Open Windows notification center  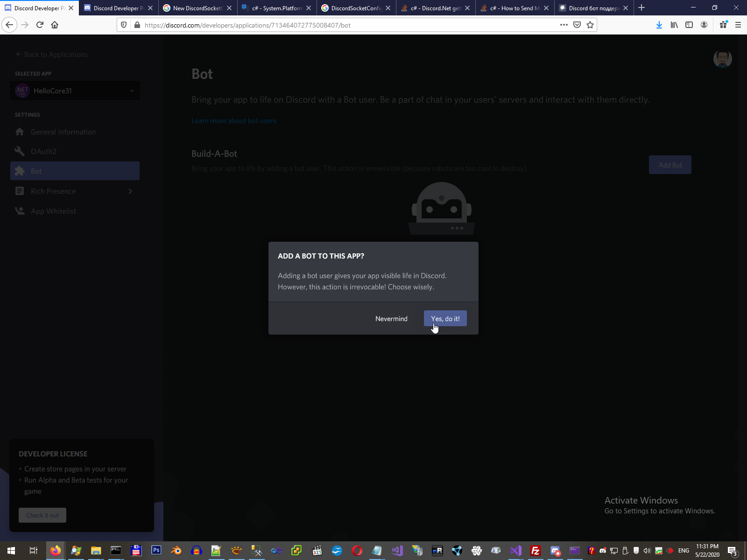coord(733,551)
